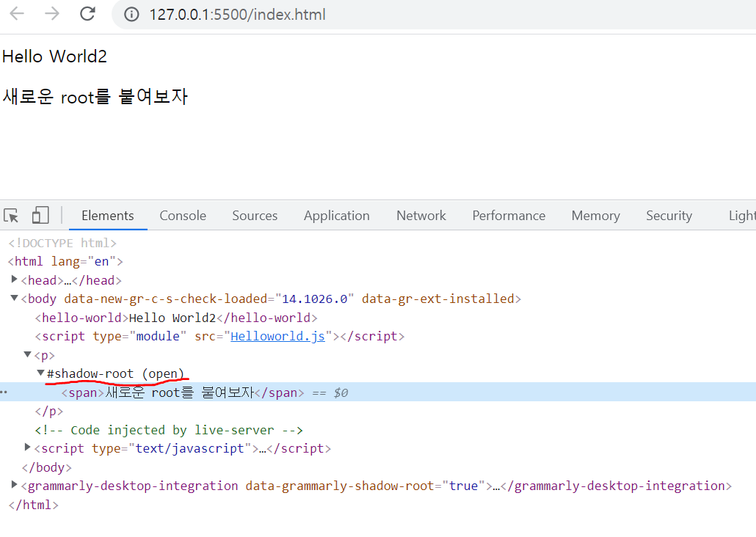Expand the text/javascript script node
The width and height of the screenshot is (756, 537).
[x=27, y=447]
